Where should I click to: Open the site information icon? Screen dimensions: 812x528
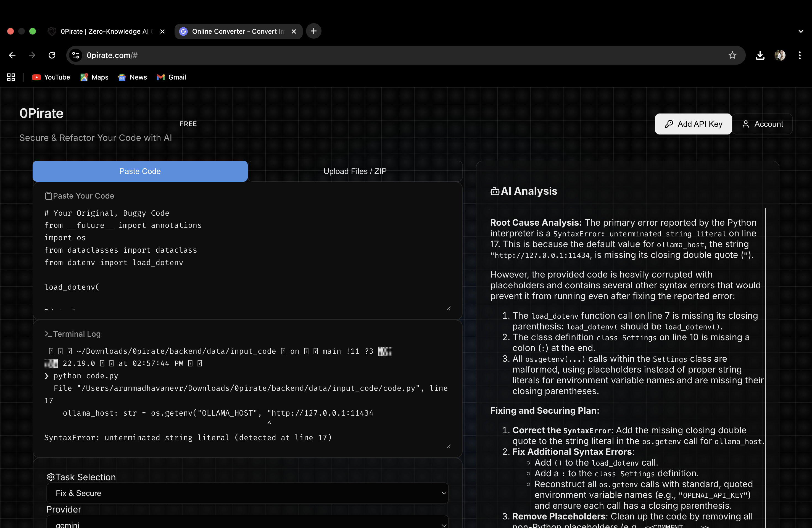(76, 55)
